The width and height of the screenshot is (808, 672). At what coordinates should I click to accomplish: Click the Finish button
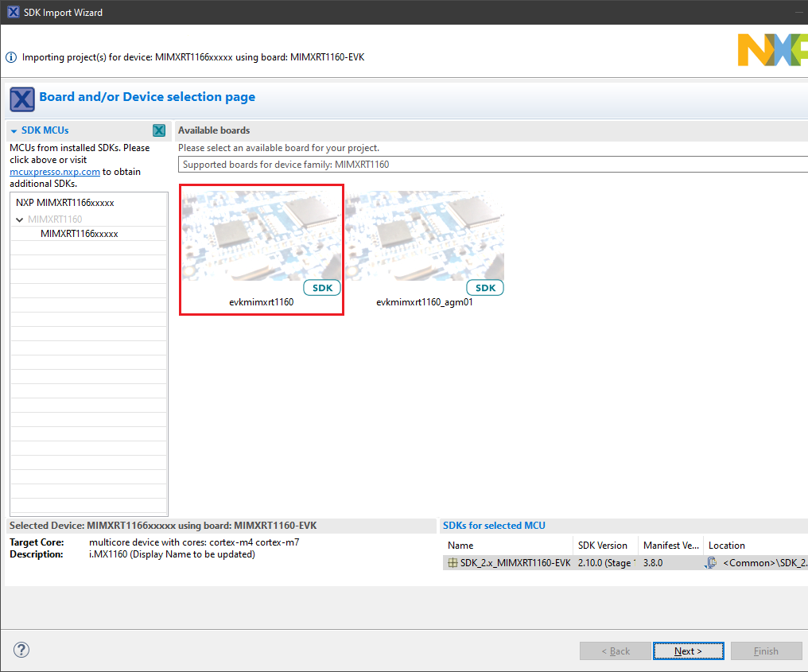[766, 651]
